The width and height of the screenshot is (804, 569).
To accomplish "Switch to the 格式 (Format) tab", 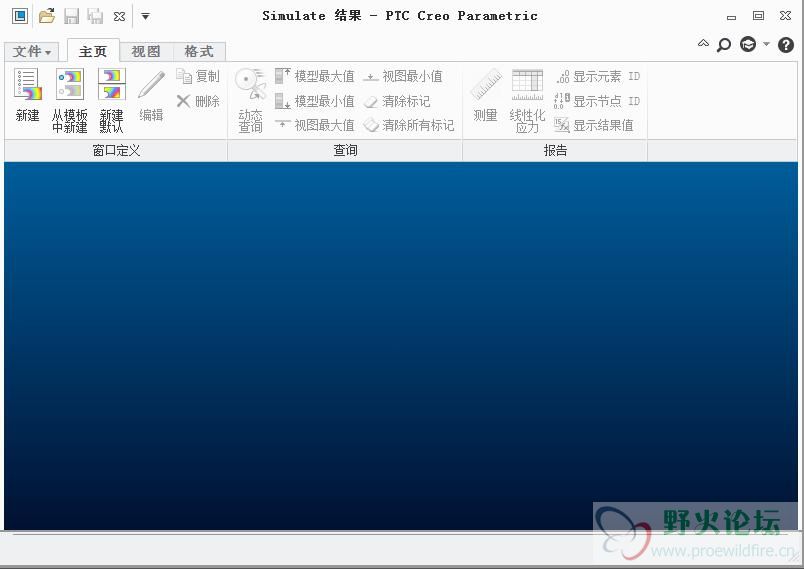I will [199, 51].
